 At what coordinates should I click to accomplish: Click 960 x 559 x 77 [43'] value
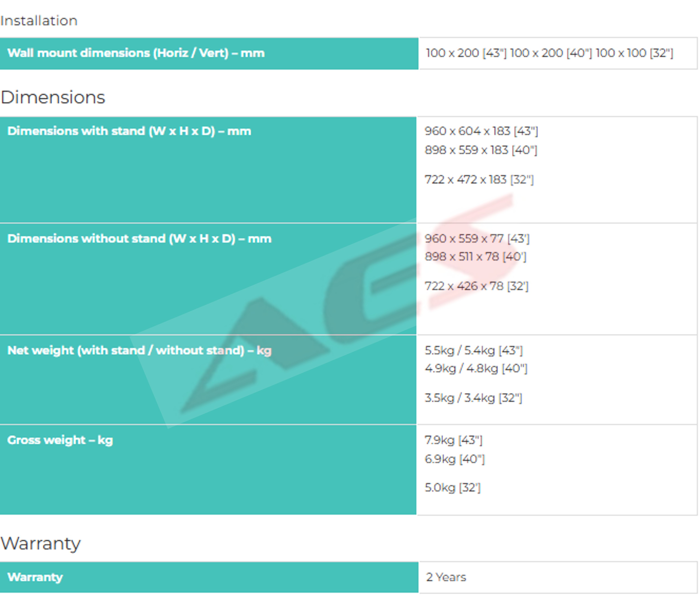coord(477,239)
